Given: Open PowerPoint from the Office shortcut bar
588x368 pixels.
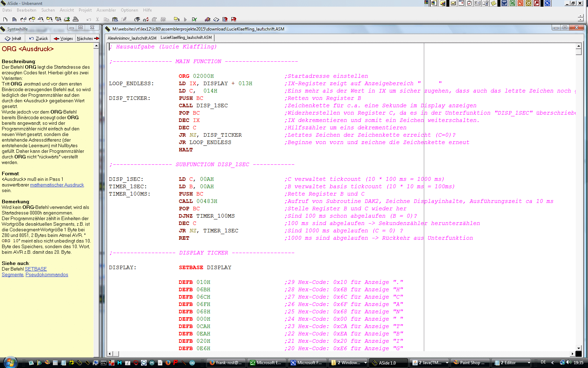Looking at the screenshot, I should (x=520, y=3).
